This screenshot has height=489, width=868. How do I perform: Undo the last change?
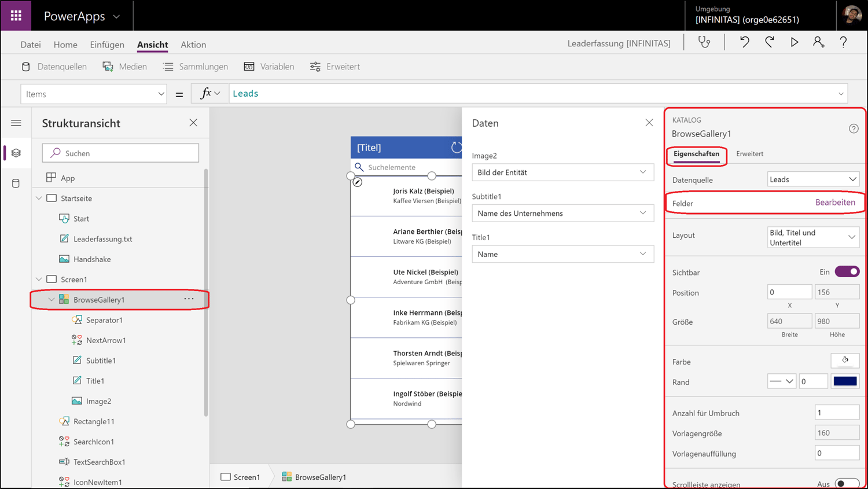[745, 42]
